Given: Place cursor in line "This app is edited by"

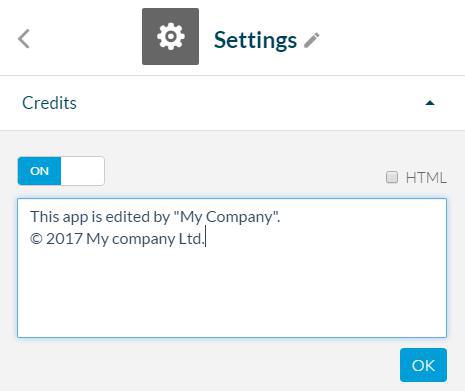Looking at the screenshot, I should pyautogui.click(x=100, y=217).
